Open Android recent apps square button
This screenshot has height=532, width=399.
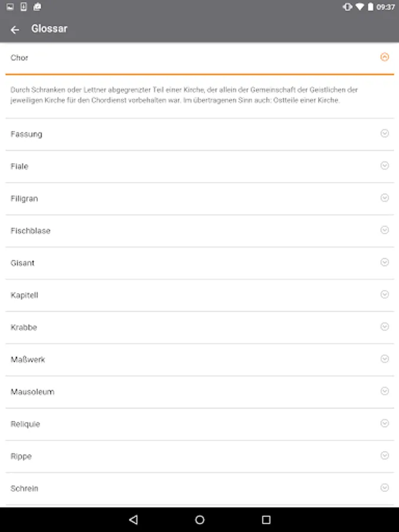(266, 520)
